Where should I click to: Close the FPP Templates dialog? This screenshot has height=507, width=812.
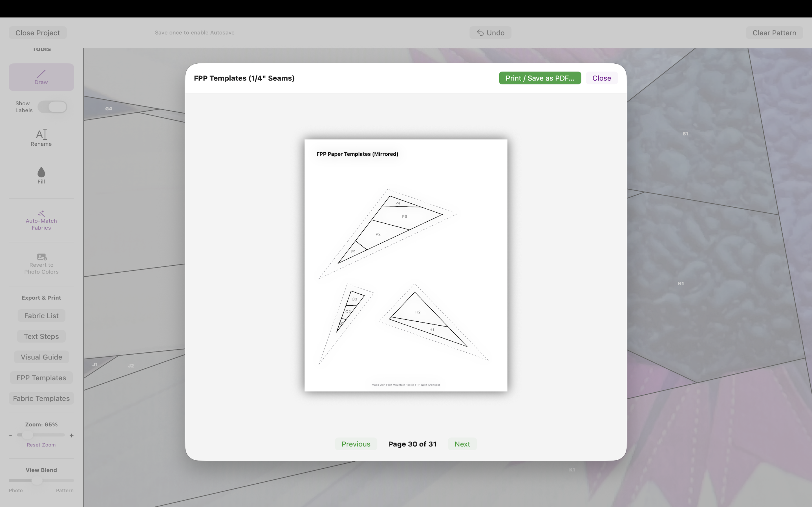tap(601, 78)
